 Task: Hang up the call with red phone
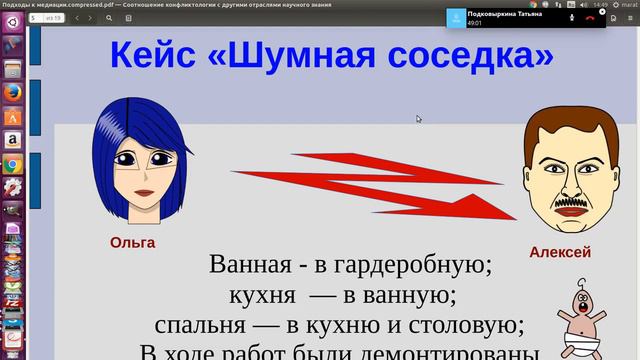click(x=590, y=18)
